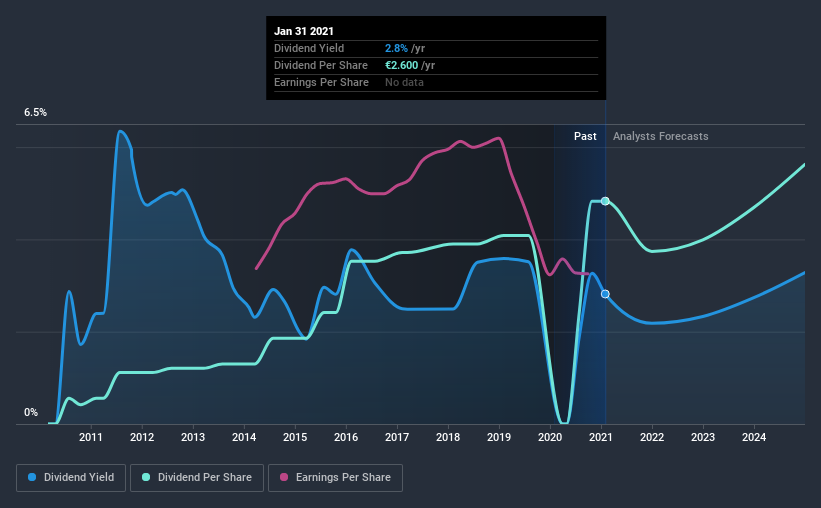The height and width of the screenshot is (508, 821).
Task: Click the Past region label
Action: point(585,136)
